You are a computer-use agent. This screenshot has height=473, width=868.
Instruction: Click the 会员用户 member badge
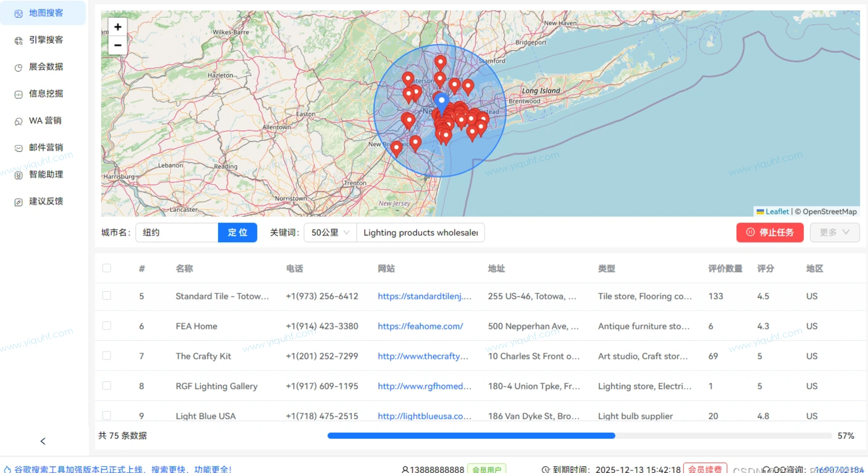click(x=487, y=469)
